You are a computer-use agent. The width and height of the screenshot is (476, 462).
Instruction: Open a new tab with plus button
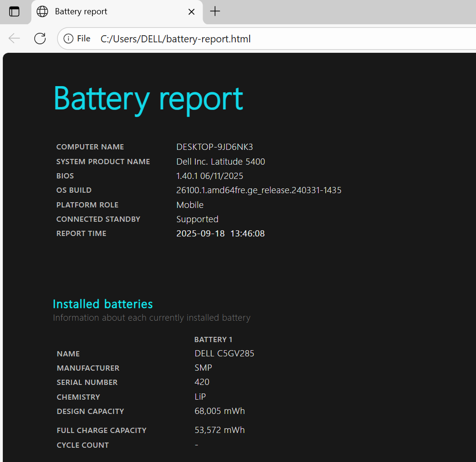(x=215, y=11)
